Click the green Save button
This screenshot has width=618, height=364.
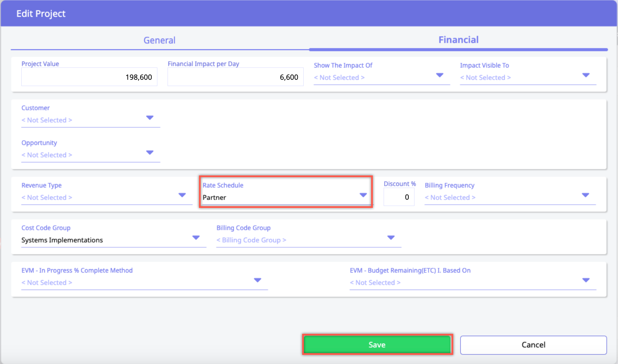(x=377, y=345)
